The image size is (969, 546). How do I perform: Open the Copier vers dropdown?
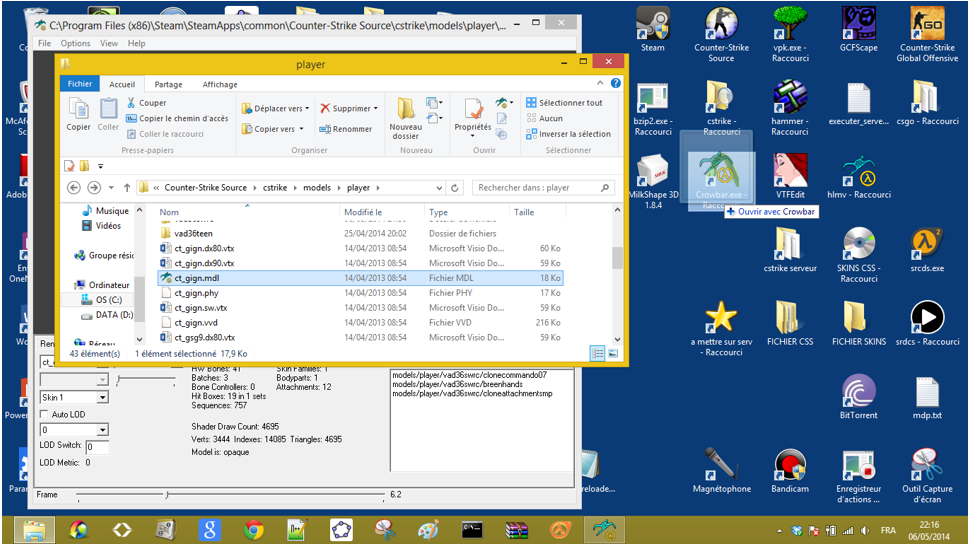pyautogui.click(x=273, y=128)
